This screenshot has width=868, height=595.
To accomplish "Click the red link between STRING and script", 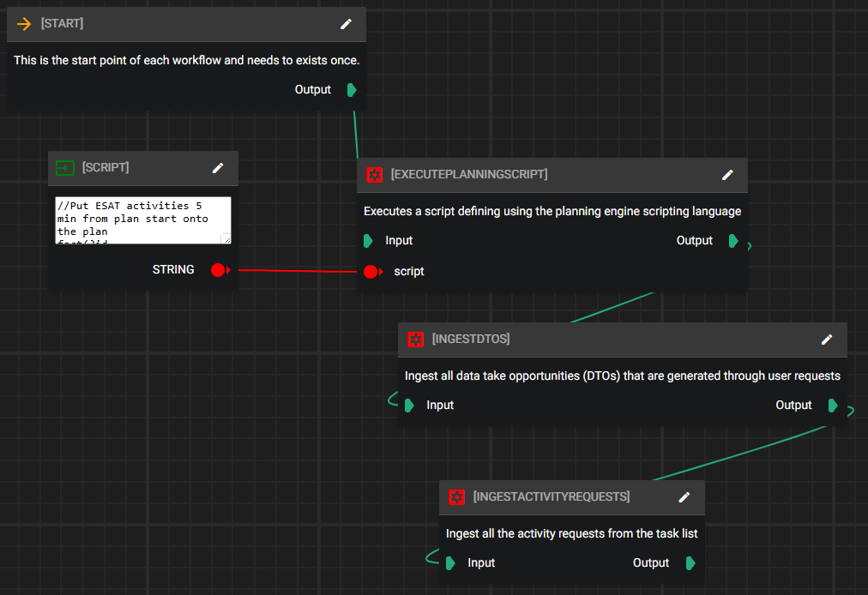I will click(298, 271).
